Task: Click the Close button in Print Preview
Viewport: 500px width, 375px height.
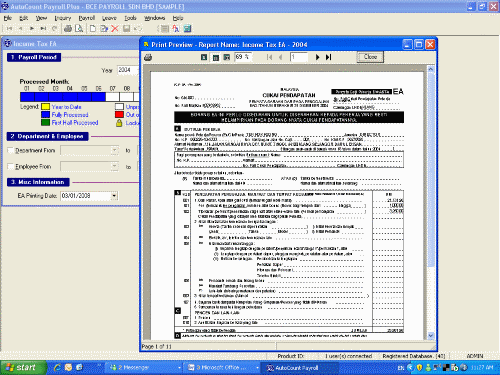Action: pos(370,57)
